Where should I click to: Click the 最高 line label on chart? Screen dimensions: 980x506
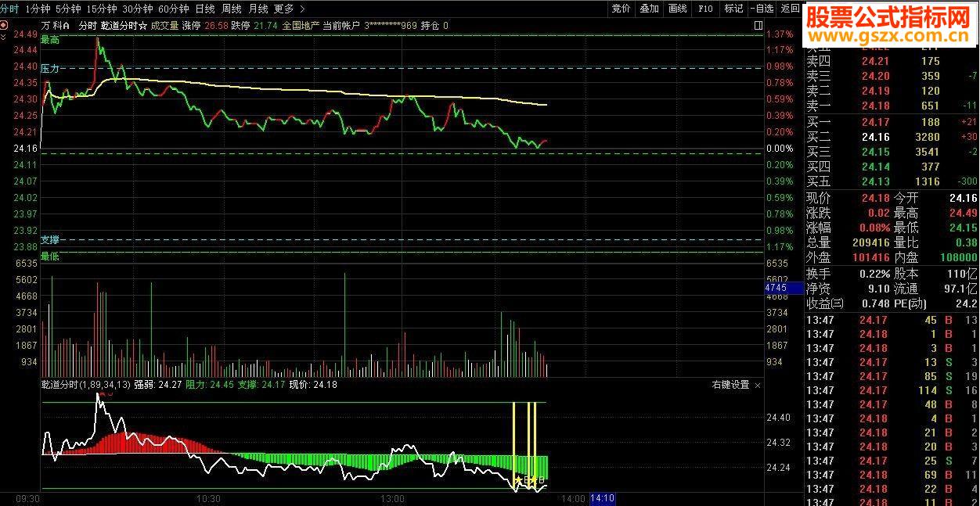tap(50, 40)
